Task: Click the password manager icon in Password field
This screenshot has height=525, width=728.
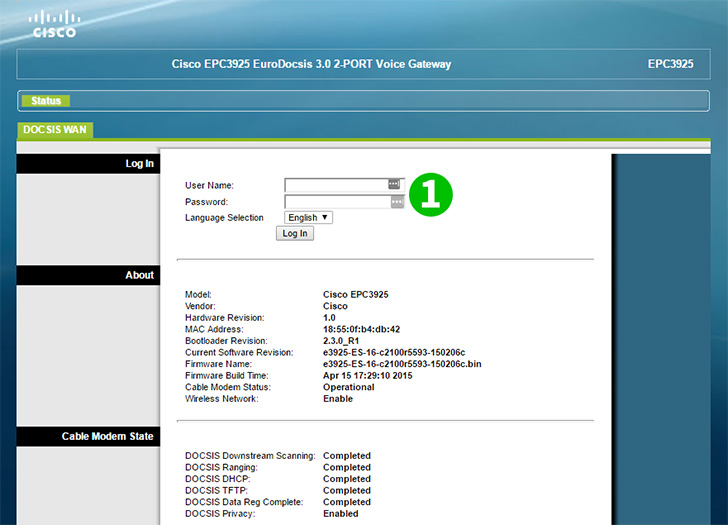Action: click(x=397, y=202)
